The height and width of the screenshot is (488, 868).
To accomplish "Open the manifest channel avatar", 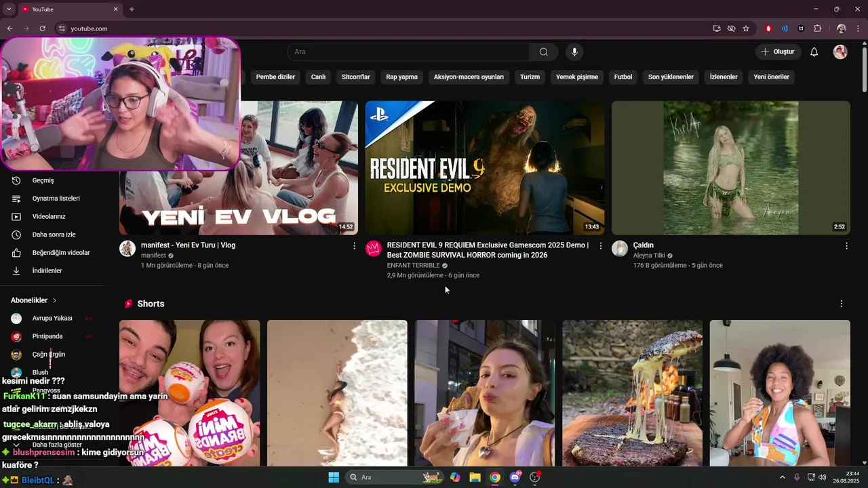I will pyautogui.click(x=127, y=248).
